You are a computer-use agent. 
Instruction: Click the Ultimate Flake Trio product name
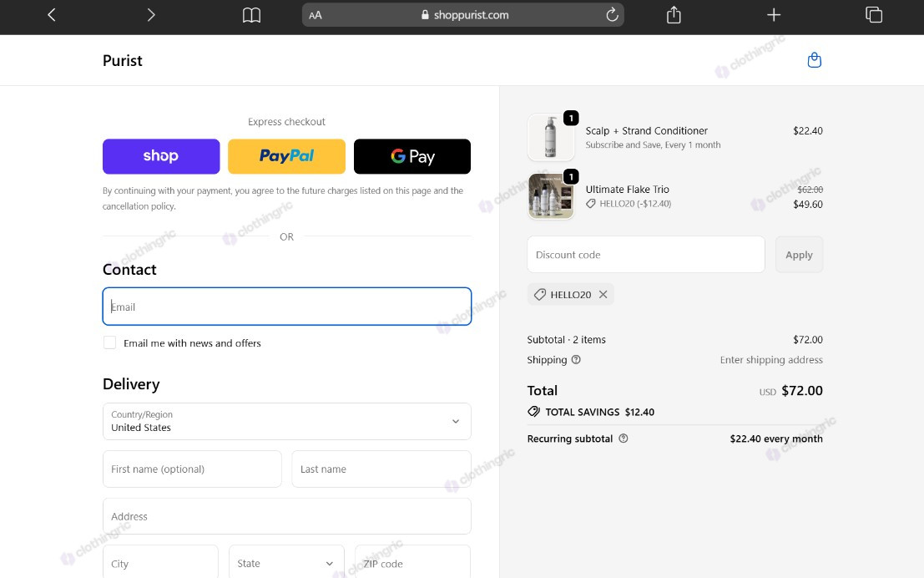(627, 190)
